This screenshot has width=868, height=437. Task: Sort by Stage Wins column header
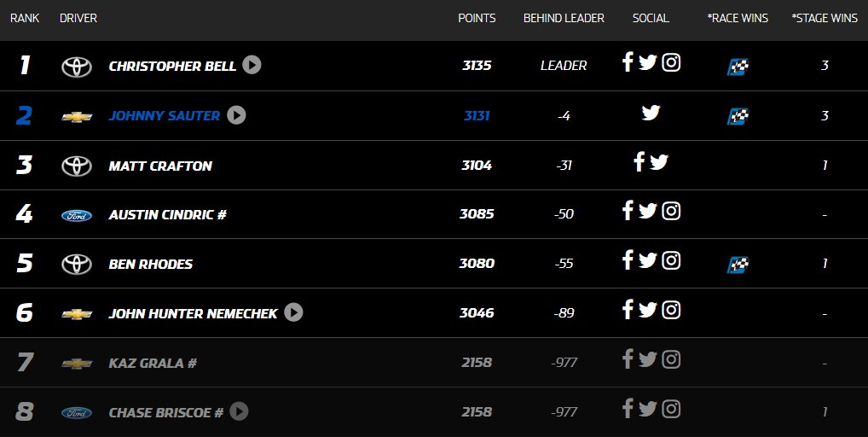(x=825, y=18)
